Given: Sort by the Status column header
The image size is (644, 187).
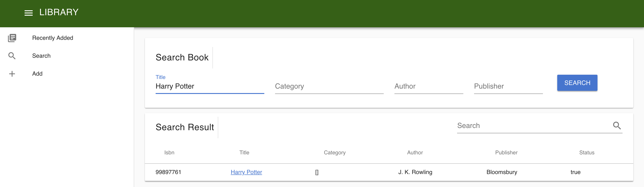Looking at the screenshot, I should 587,153.
